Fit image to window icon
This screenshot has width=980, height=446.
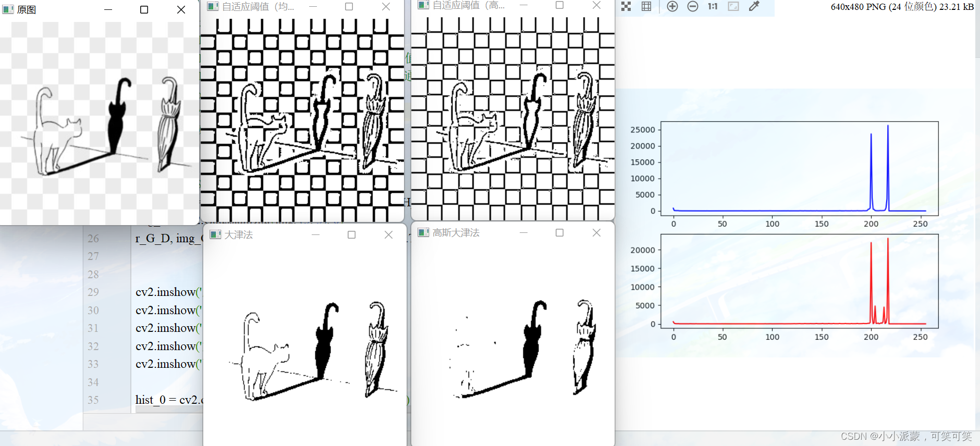tap(733, 6)
